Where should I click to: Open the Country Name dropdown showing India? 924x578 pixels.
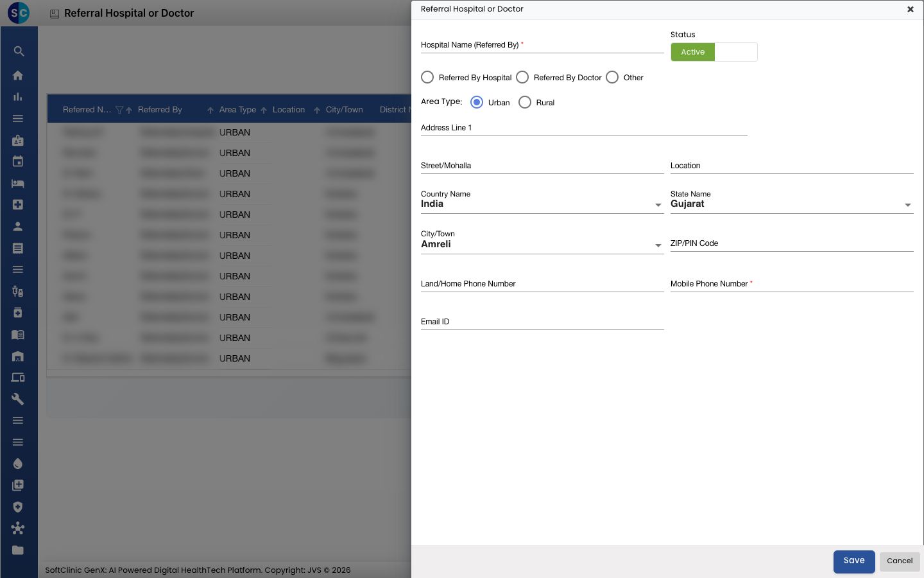(542, 204)
